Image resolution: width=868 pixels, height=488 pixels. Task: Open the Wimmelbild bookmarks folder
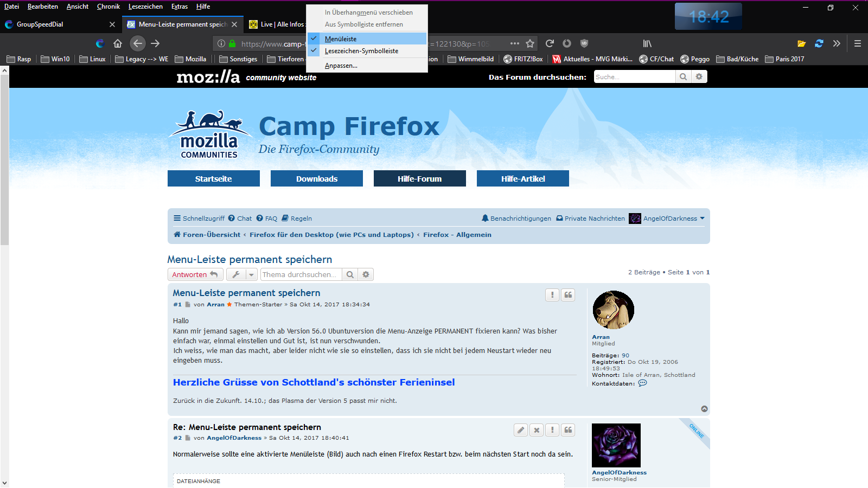pos(470,59)
